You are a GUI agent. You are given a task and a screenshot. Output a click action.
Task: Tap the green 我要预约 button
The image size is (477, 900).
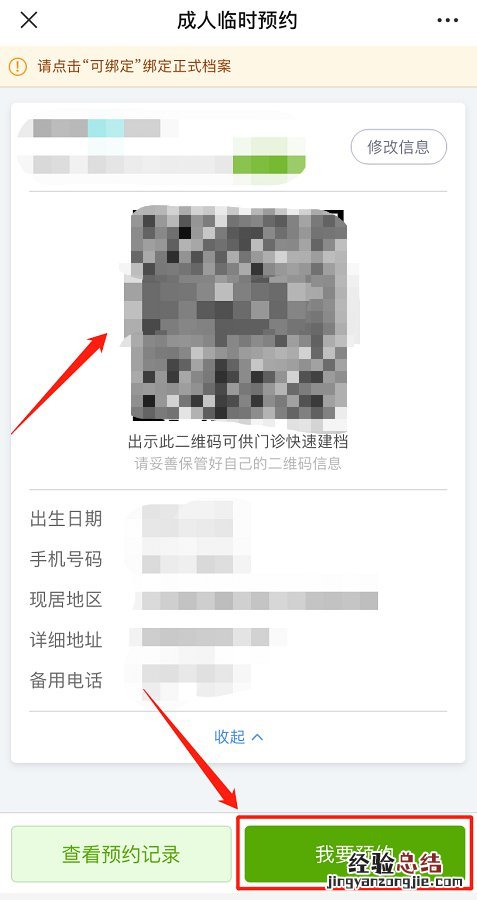(x=355, y=854)
